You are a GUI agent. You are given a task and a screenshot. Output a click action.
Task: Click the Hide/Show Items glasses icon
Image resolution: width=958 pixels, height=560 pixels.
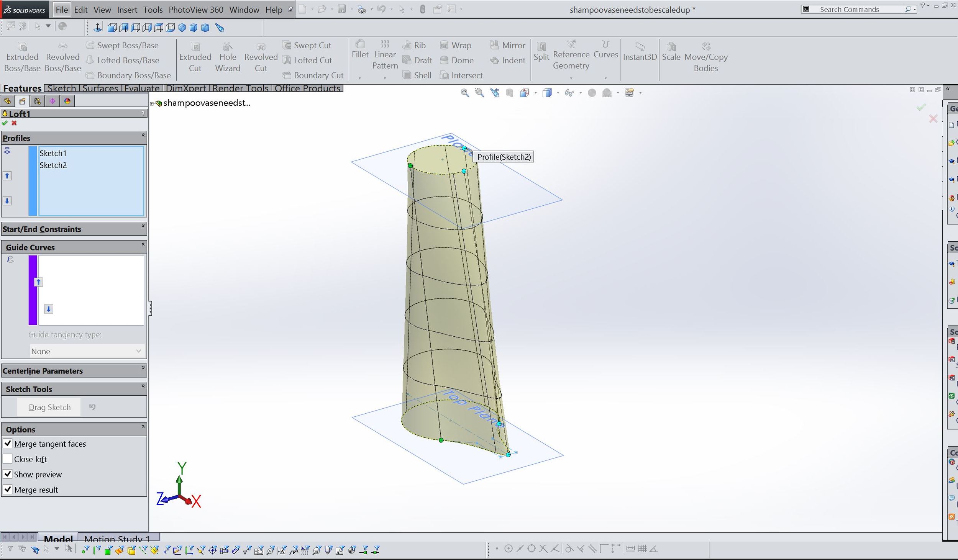569,93
